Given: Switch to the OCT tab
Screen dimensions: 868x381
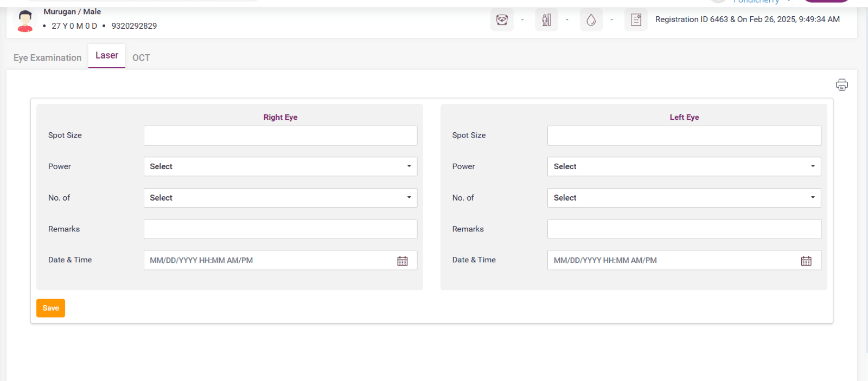Looking at the screenshot, I should pos(141,57).
